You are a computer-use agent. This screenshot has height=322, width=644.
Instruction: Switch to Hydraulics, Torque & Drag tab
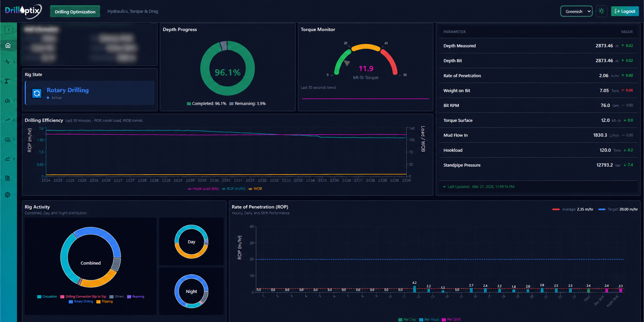tap(133, 11)
